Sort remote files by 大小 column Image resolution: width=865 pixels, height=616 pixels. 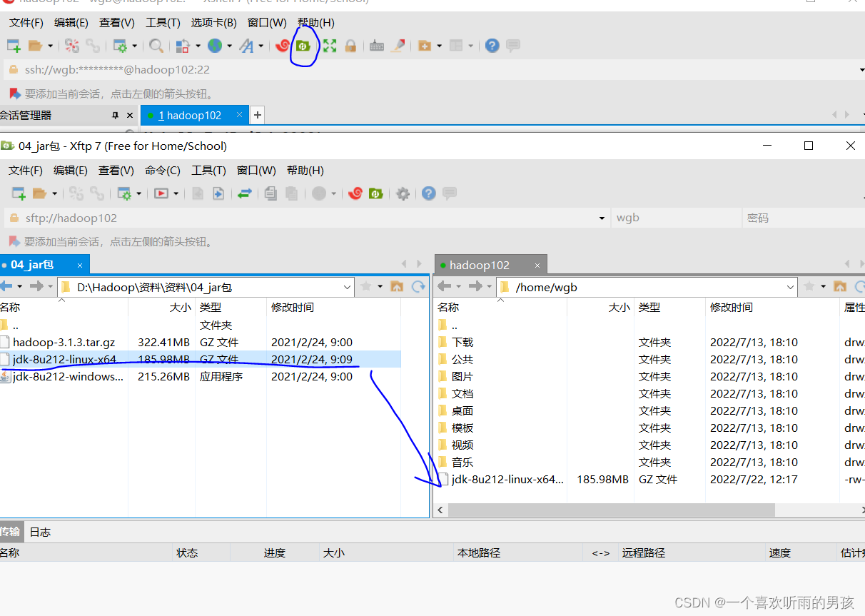coord(600,308)
